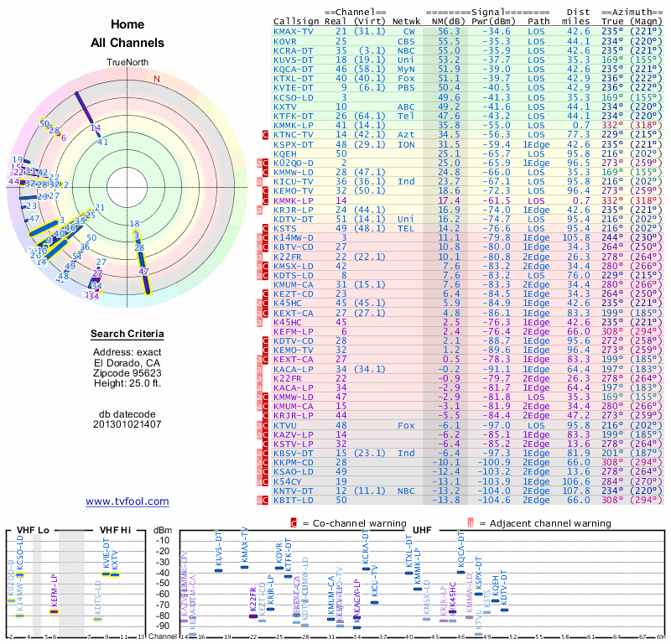671x644 pixels.
Task: Click the adjacent channel warning legend icon
Action: click(x=471, y=523)
